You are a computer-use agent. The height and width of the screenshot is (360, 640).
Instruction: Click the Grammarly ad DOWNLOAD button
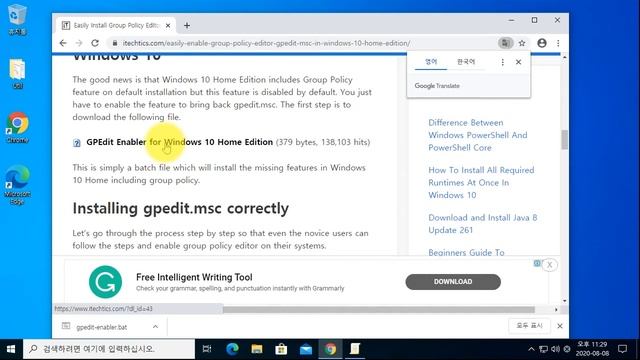[453, 282]
